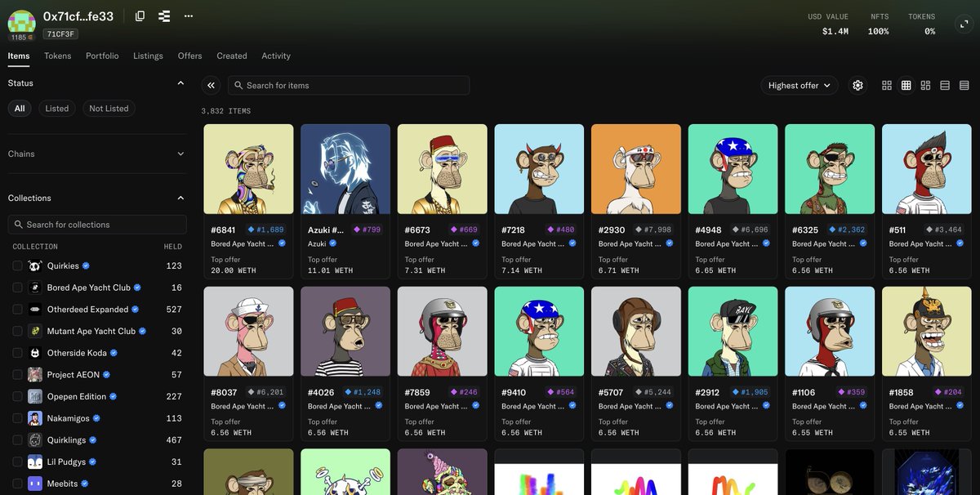
Task: Click the Bored Ape Yacht Club sidebar logo
Action: coord(35,288)
